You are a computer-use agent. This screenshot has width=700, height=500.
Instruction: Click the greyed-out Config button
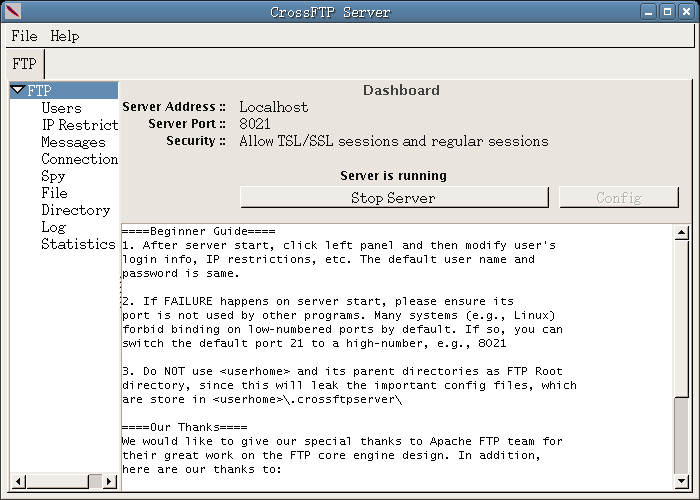(619, 197)
